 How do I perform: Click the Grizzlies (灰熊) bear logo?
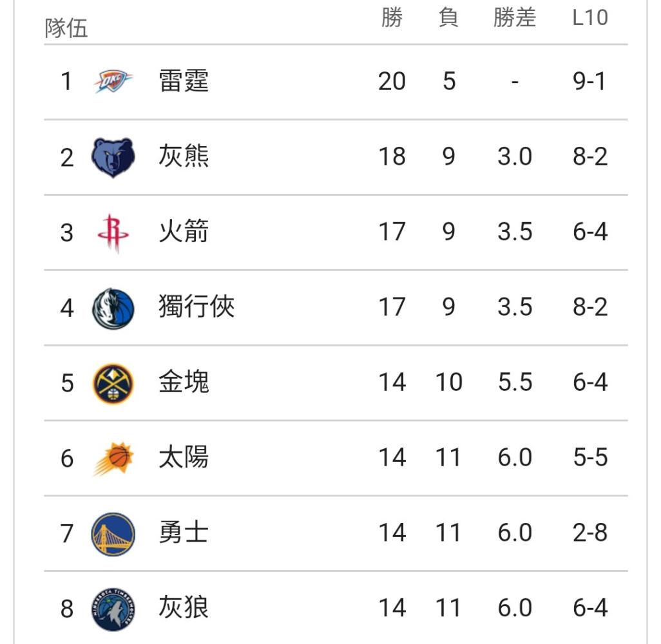click(113, 157)
